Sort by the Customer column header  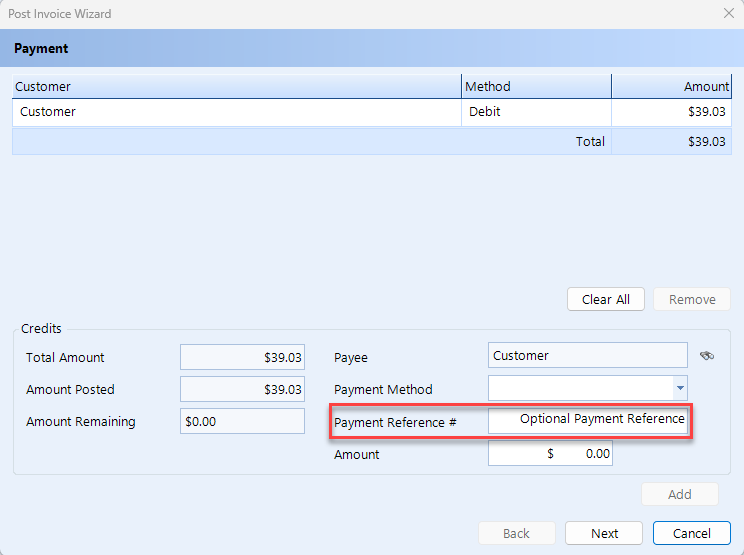237,86
